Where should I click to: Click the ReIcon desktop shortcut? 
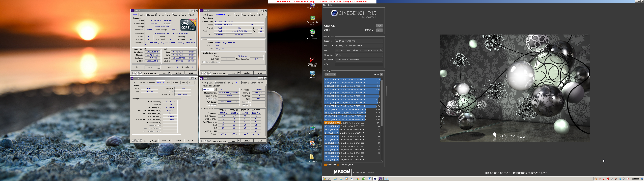point(312,130)
